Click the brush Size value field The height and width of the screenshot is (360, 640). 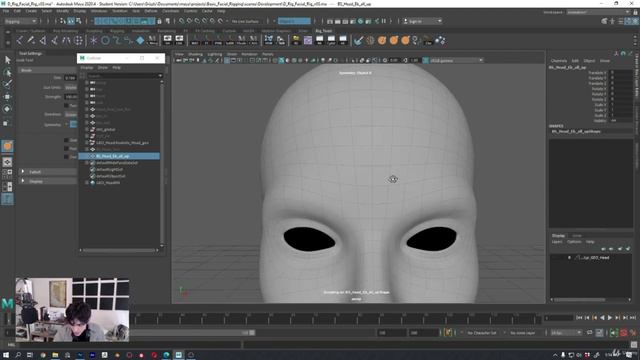[x=71, y=78]
